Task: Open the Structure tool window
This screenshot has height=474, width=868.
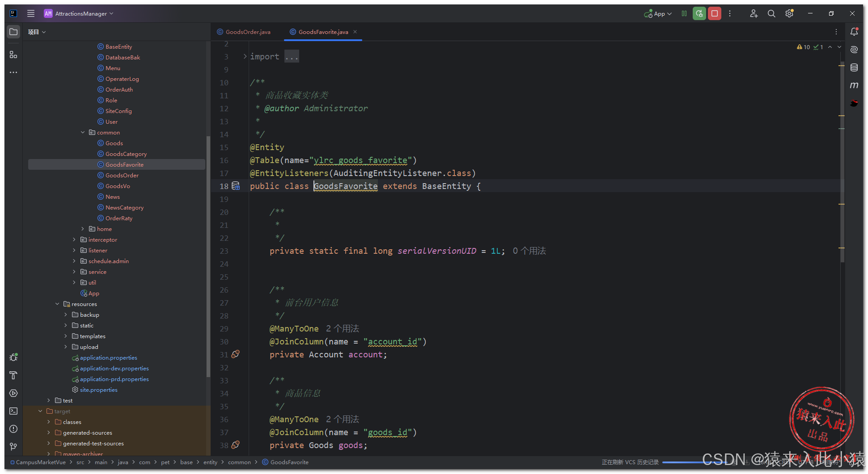Action: 13,55
